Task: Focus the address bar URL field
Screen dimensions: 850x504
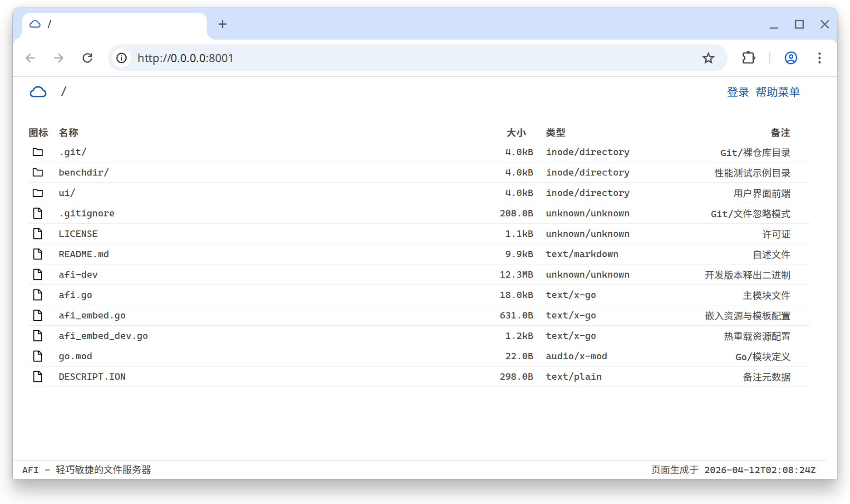Action: [x=408, y=58]
